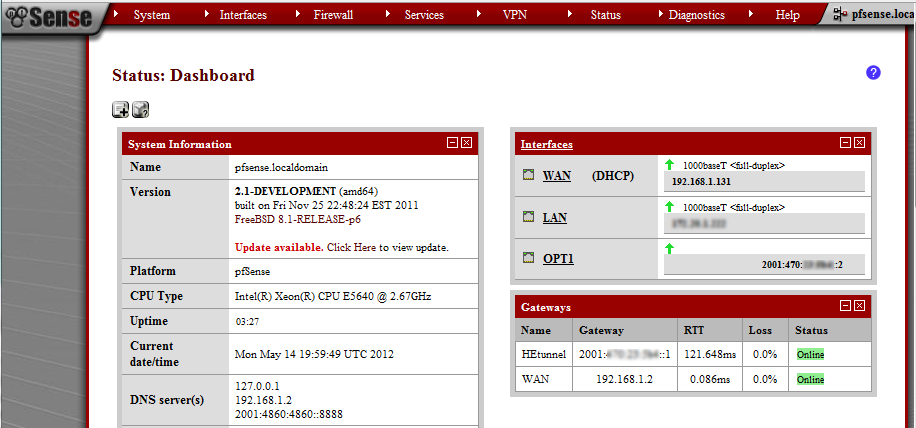Click the pfsense.local hostname tab icon
Viewport: 916px width, 428px height.
point(841,15)
